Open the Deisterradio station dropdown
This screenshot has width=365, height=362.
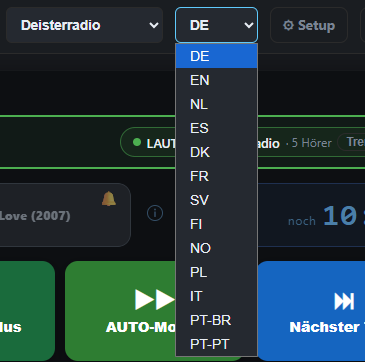tap(84, 25)
